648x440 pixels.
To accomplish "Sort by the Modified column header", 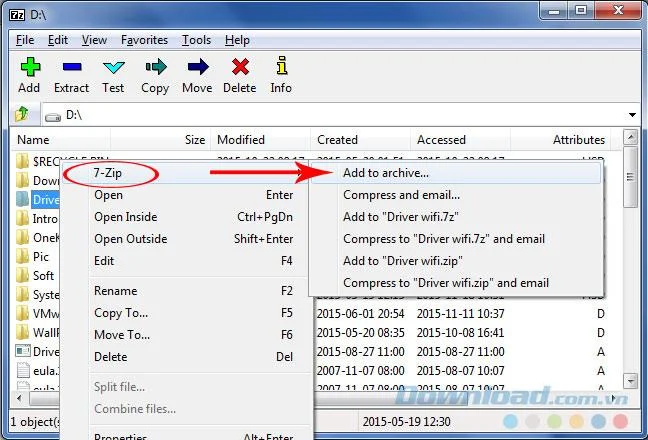I will (x=260, y=140).
